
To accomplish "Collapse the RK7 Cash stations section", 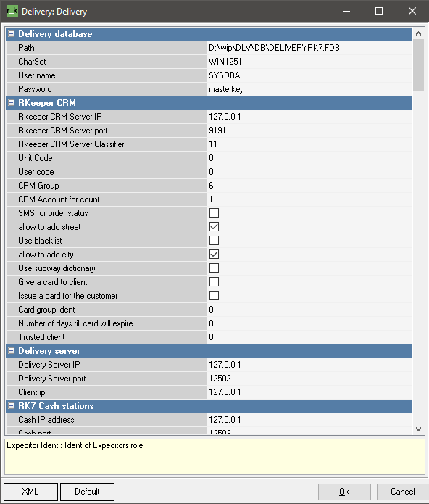I will [12, 406].
